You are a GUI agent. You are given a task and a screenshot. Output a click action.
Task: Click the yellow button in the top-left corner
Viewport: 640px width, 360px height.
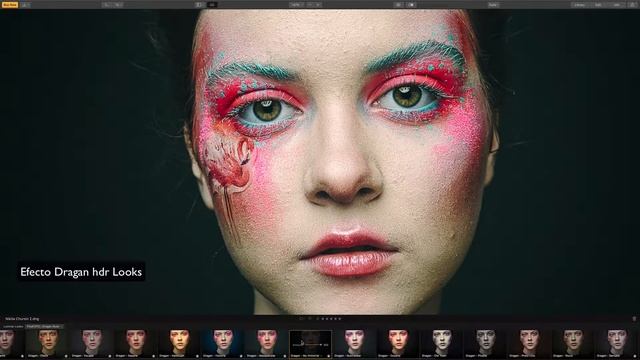[10, 5]
